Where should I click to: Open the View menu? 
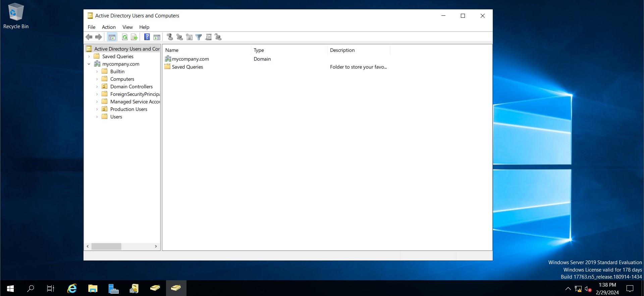(x=127, y=27)
